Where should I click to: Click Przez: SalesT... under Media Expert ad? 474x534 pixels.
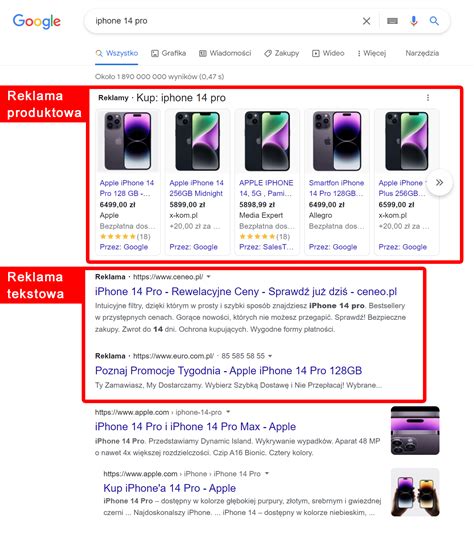pos(266,247)
